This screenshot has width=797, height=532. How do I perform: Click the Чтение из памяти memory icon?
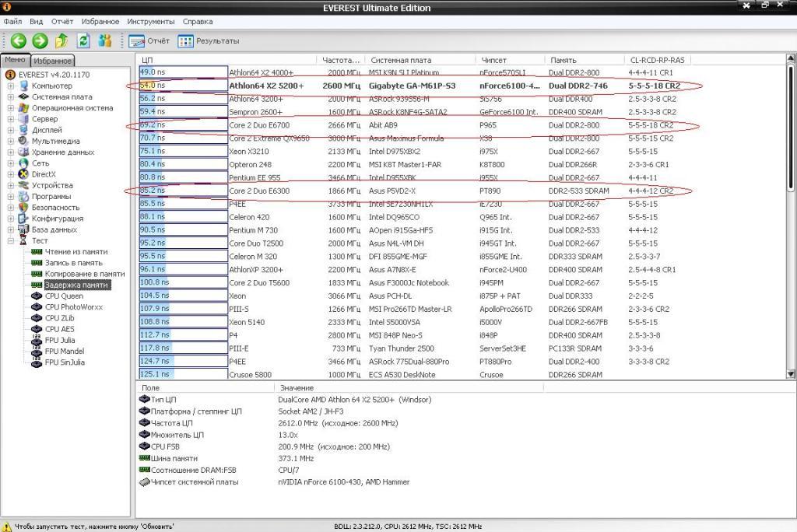pyautogui.click(x=37, y=252)
